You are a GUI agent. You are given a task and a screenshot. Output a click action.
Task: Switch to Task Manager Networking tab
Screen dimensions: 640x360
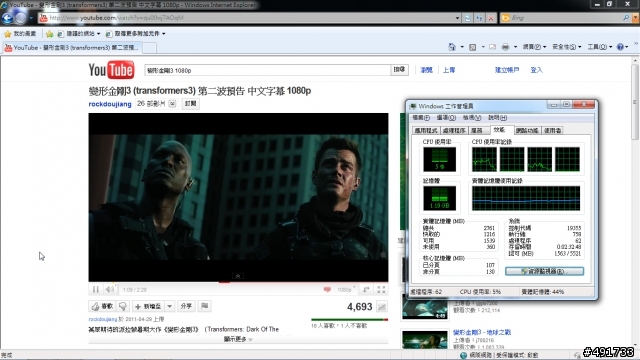click(527, 131)
